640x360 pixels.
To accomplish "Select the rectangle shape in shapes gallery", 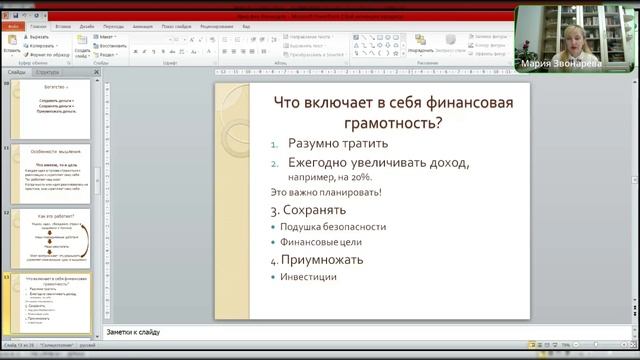I will point(380,38).
